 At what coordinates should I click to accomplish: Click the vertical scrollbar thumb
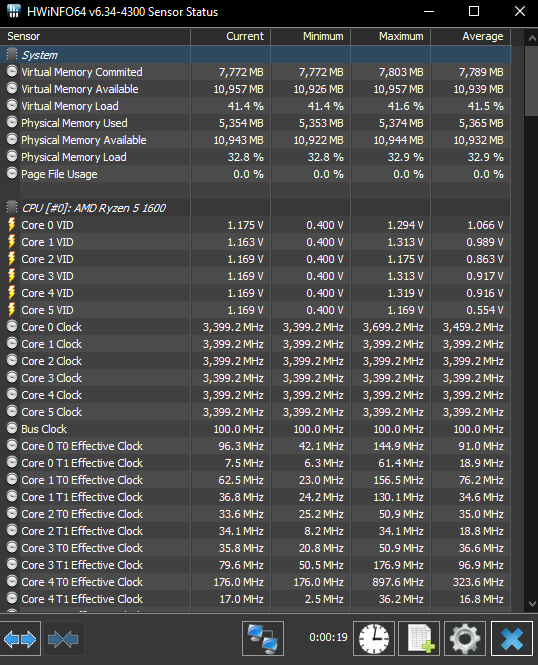[x=532, y=81]
